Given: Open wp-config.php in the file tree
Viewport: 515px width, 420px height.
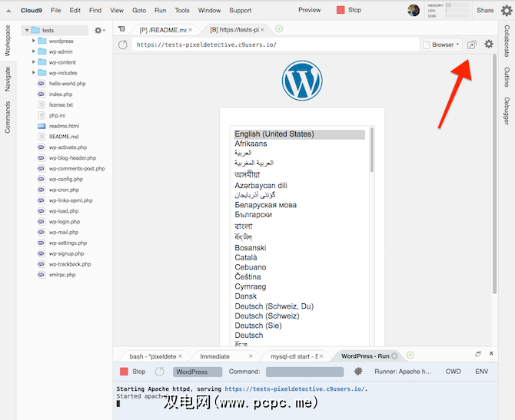Looking at the screenshot, I should pos(66,179).
